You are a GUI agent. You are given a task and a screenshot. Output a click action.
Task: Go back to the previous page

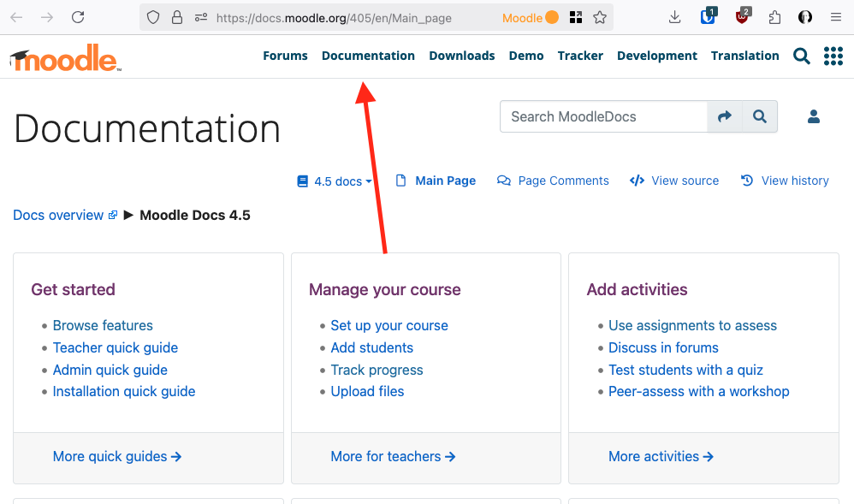(17, 17)
